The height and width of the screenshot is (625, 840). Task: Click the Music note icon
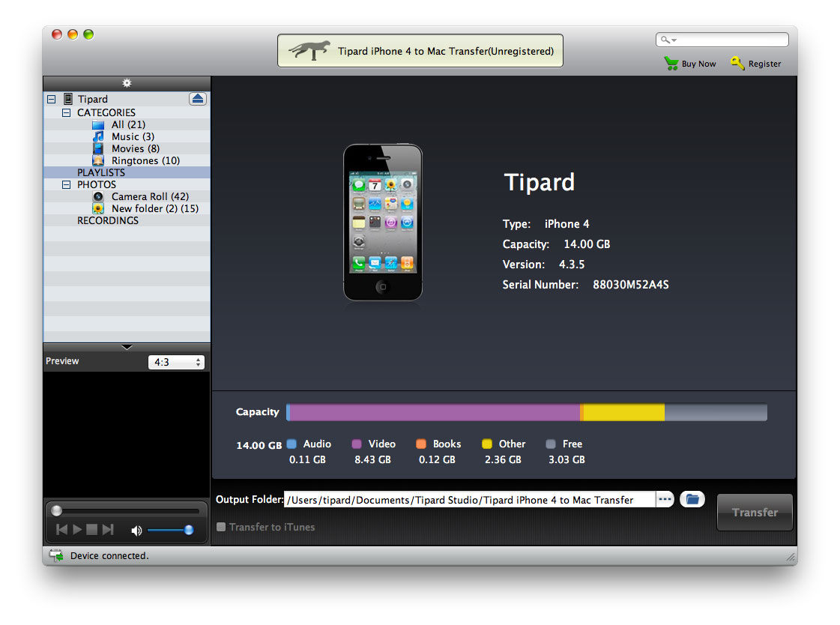pos(98,136)
